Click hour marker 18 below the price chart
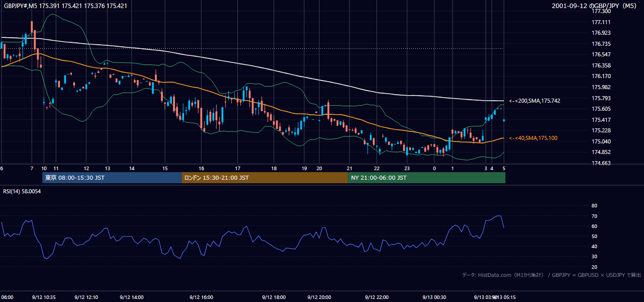This screenshot has width=644, height=302. pos(274,168)
